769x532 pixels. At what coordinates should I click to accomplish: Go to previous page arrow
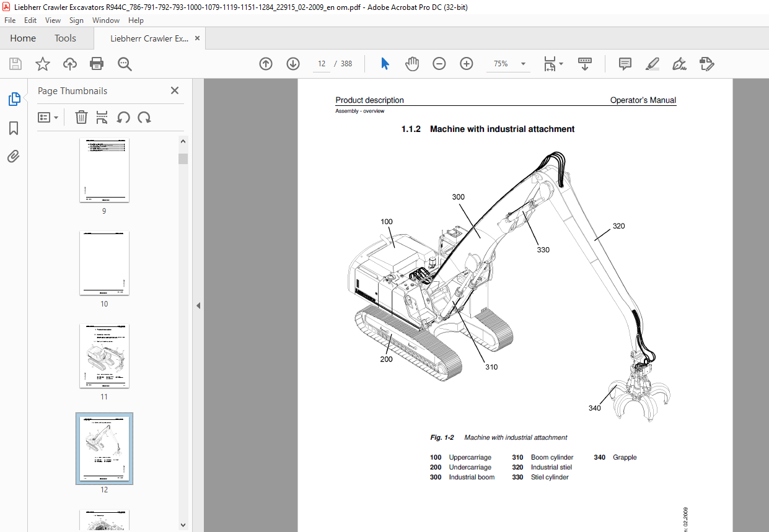pos(266,64)
